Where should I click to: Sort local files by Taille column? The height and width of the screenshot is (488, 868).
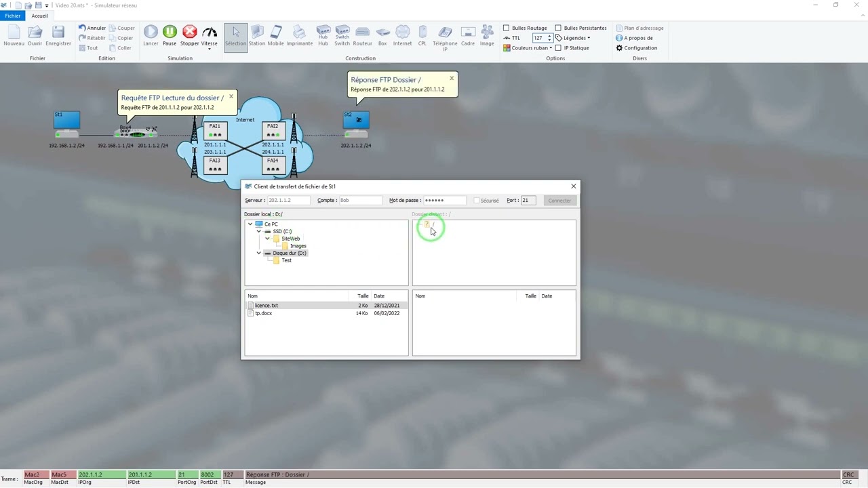pyautogui.click(x=360, y=296)
